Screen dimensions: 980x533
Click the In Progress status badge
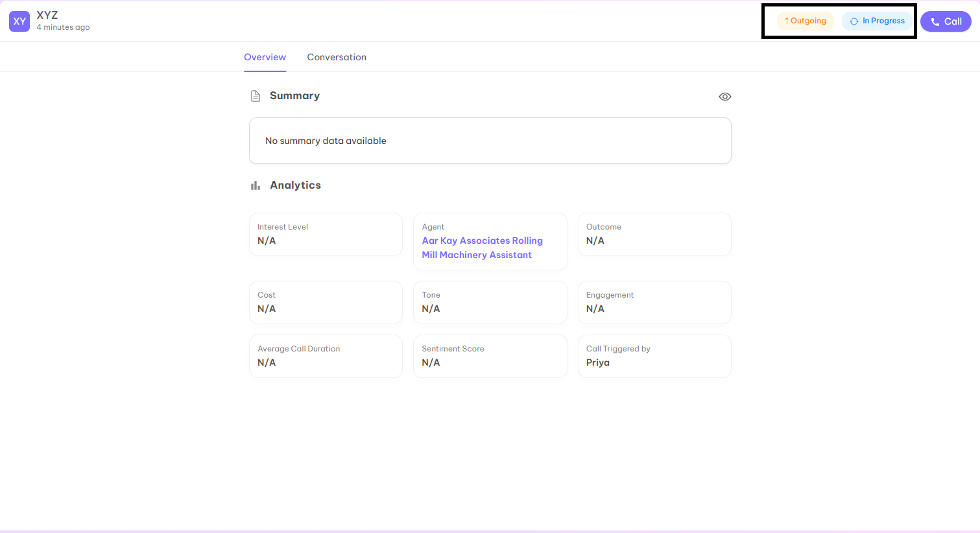coord(877,20)
